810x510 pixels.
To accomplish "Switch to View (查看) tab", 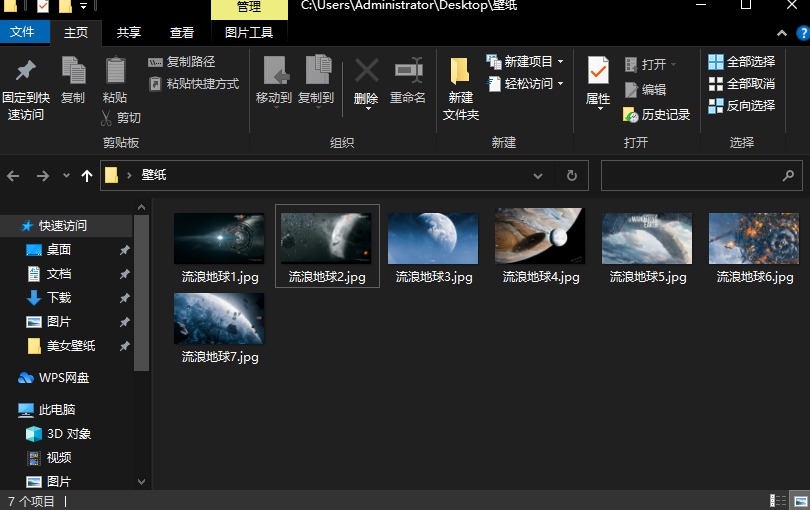I will [182, 33].
